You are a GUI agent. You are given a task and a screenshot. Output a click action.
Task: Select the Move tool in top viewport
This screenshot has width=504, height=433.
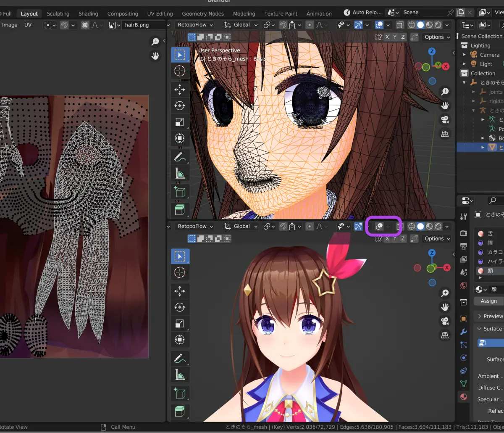pyautogui.click(x=180, y=89)
